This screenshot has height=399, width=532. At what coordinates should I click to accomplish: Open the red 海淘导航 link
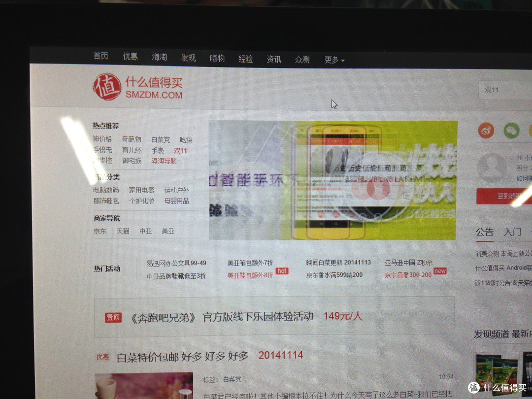164,161
